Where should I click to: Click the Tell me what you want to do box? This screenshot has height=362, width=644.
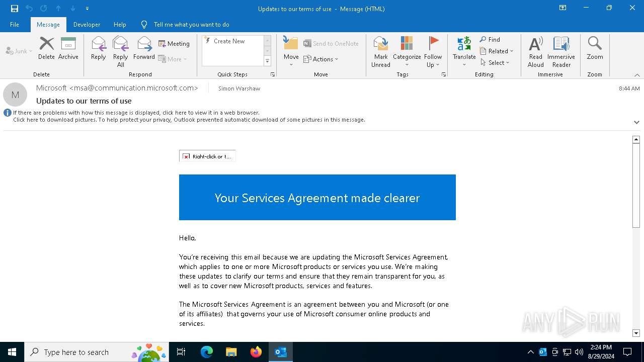point(191,24)
